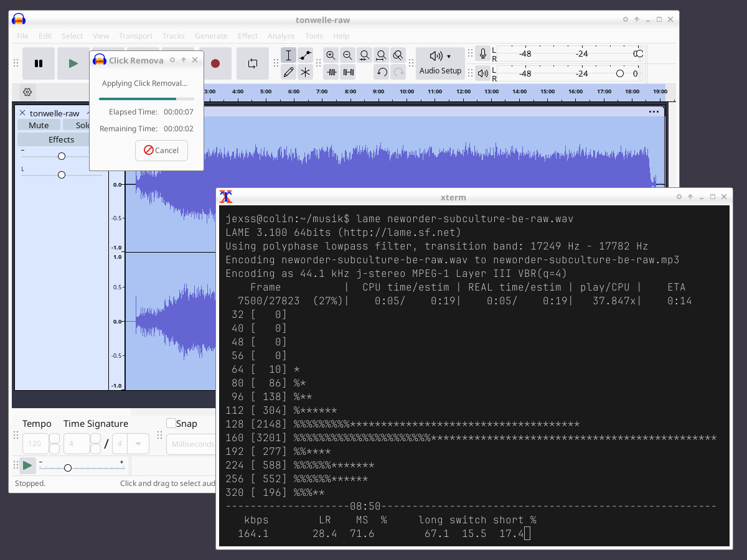The image size is (747, 560).
Task: Click the Trim audio outside selection icon
Action: pos(331,72)
